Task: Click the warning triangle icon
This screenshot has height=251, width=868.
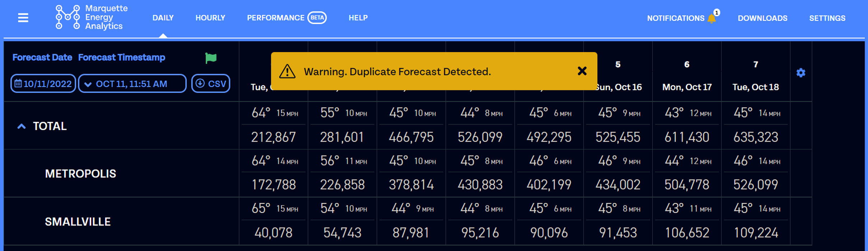Action: coord(287,71)
